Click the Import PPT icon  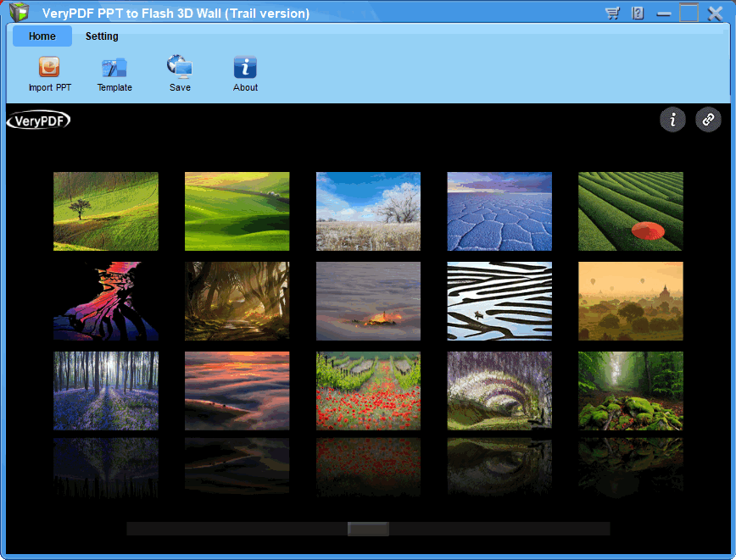49,67
